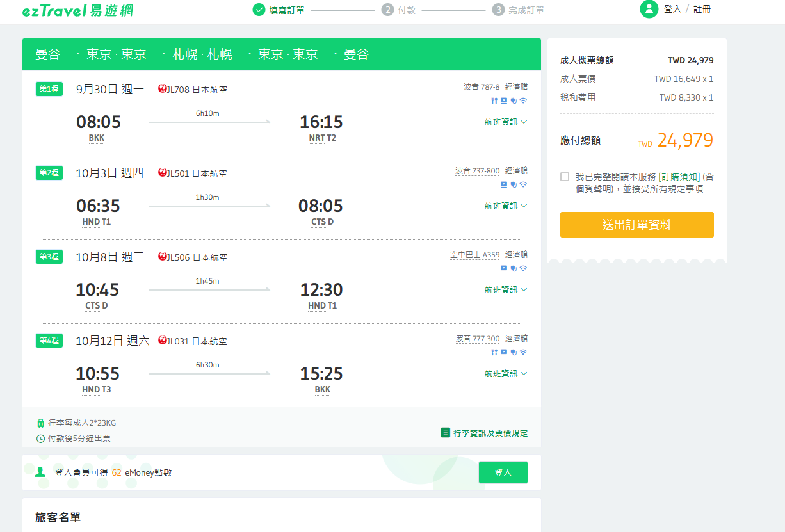785x532 pixels.
Task: Click the 第2程 green badge
Action: (49, 173)
